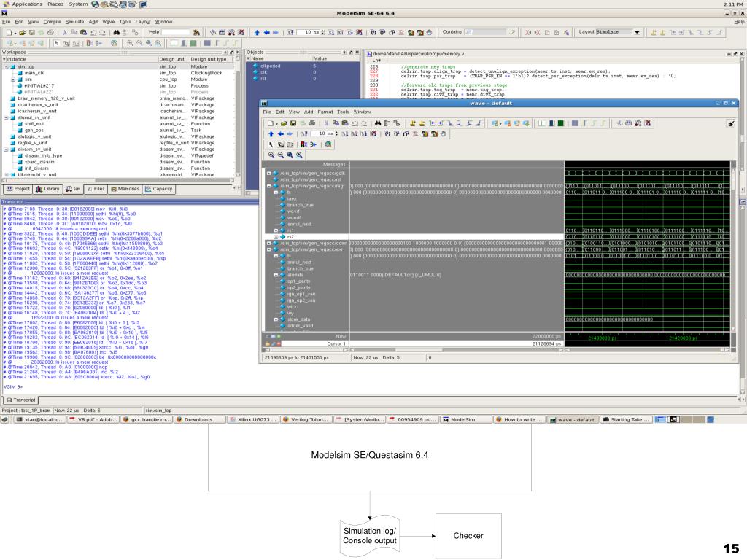
Task: Expand the rs2 signal in wave window
Action: 276,237
